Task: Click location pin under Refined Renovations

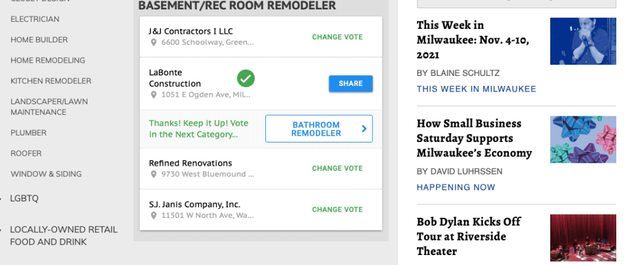Action: point(153,174)
